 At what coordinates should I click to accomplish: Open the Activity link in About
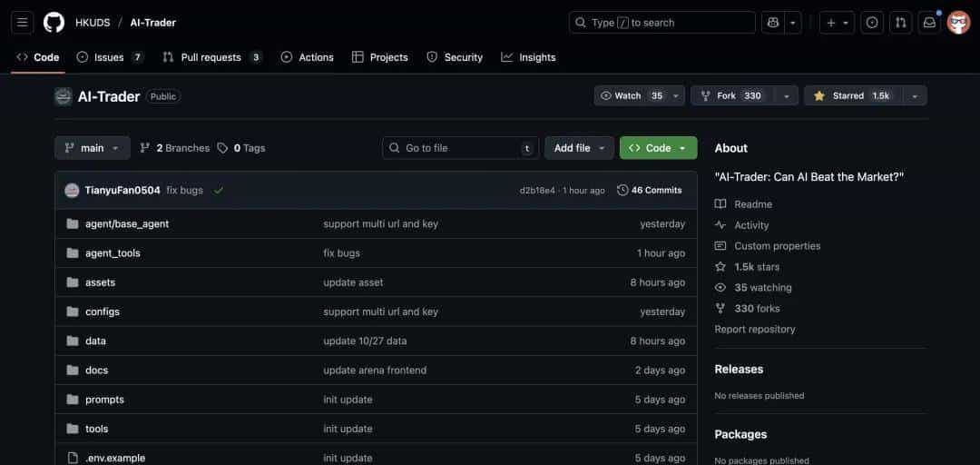point(742,224)
